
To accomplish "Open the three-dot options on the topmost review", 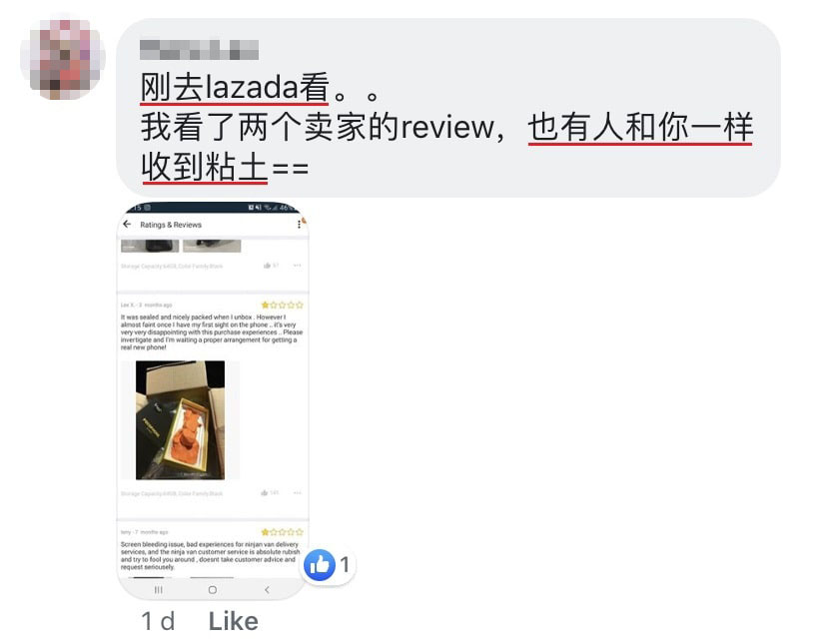I will 298,266.
